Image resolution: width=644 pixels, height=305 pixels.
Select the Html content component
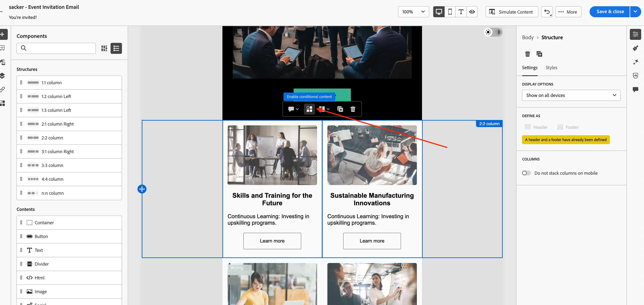(69, 278)
